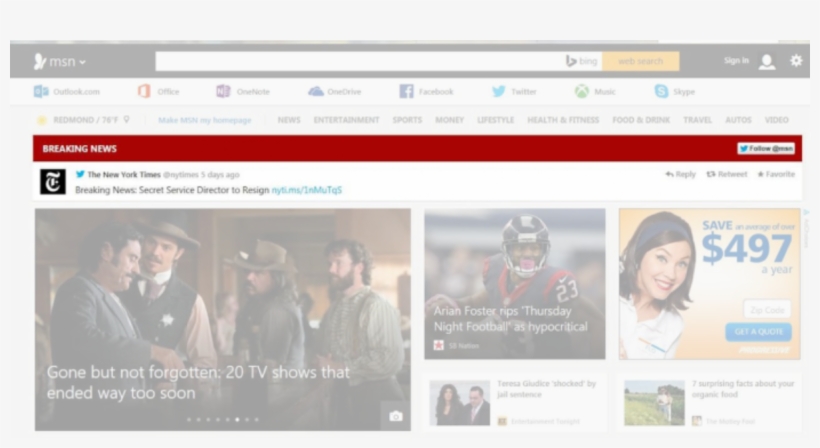
Task: Open the Office icon shortcut
Action: (144, 91)
